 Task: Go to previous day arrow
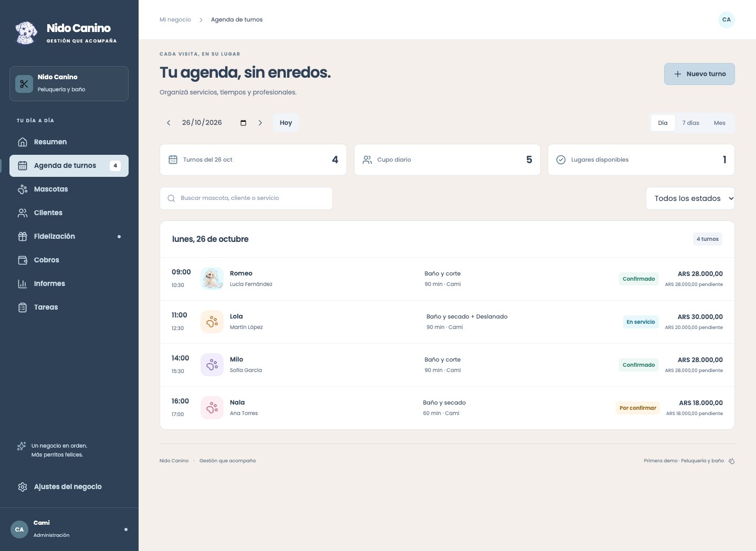point(169,123)
